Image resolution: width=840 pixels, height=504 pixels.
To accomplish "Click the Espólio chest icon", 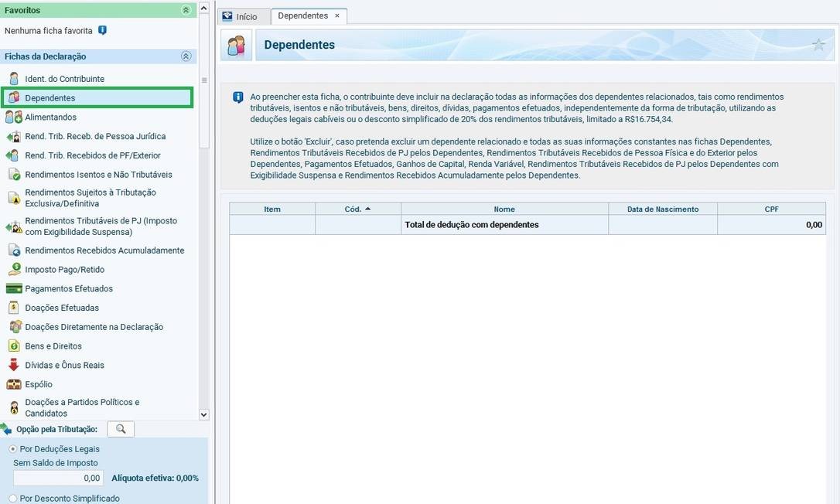I will [x=13, y=384].
